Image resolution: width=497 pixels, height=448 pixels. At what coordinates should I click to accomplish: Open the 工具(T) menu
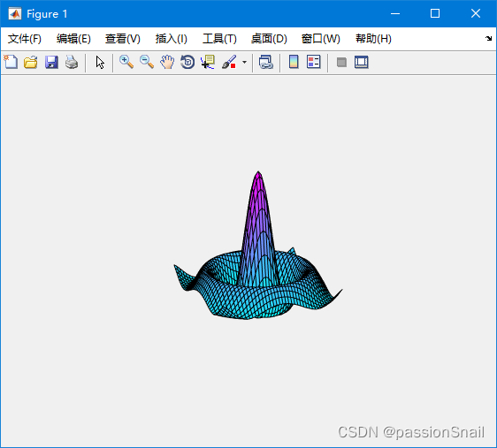219,39
